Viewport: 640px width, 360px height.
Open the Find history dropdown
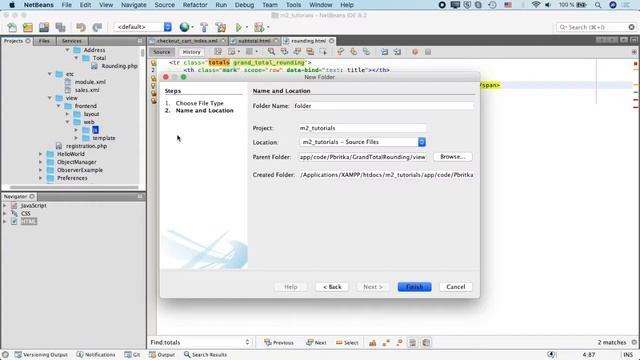point(247,342)
